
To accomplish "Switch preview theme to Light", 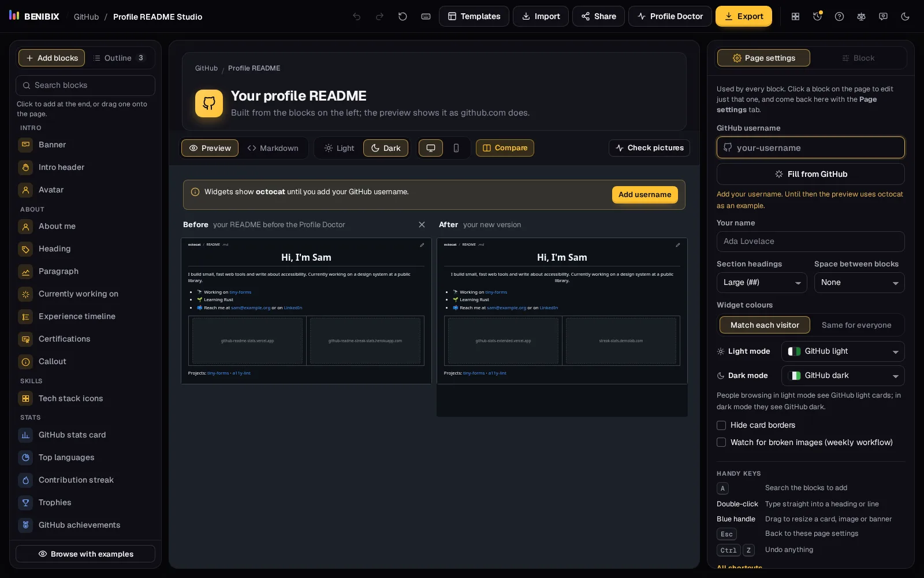I will pos(339,148).
